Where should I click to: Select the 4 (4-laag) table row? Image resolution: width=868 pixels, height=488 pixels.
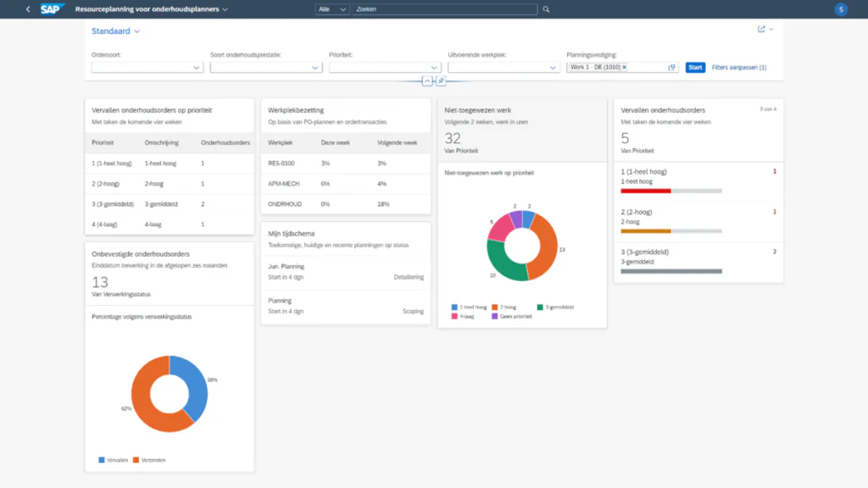click(x=170, y=224)
